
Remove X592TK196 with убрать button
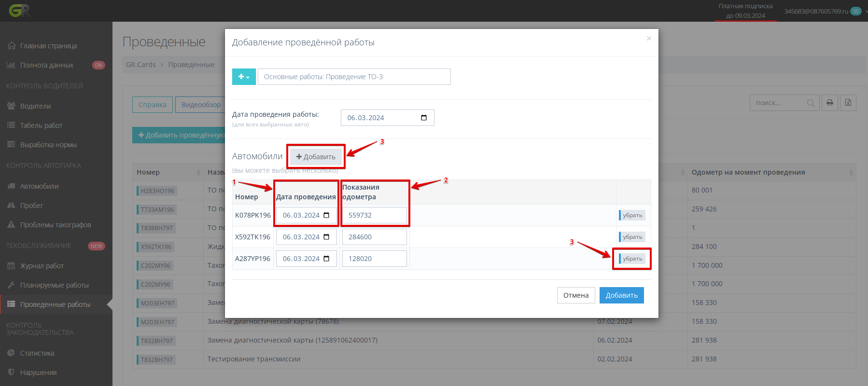(632, 237)
